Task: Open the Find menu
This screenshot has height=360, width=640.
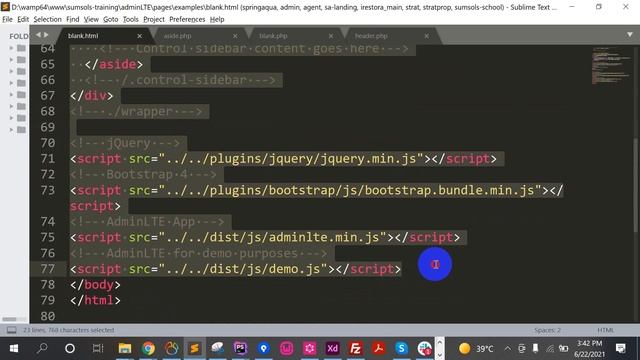Action: 73,19
